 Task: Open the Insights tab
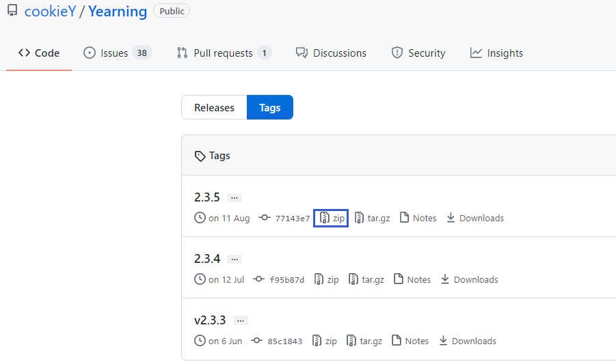point(496,53)
